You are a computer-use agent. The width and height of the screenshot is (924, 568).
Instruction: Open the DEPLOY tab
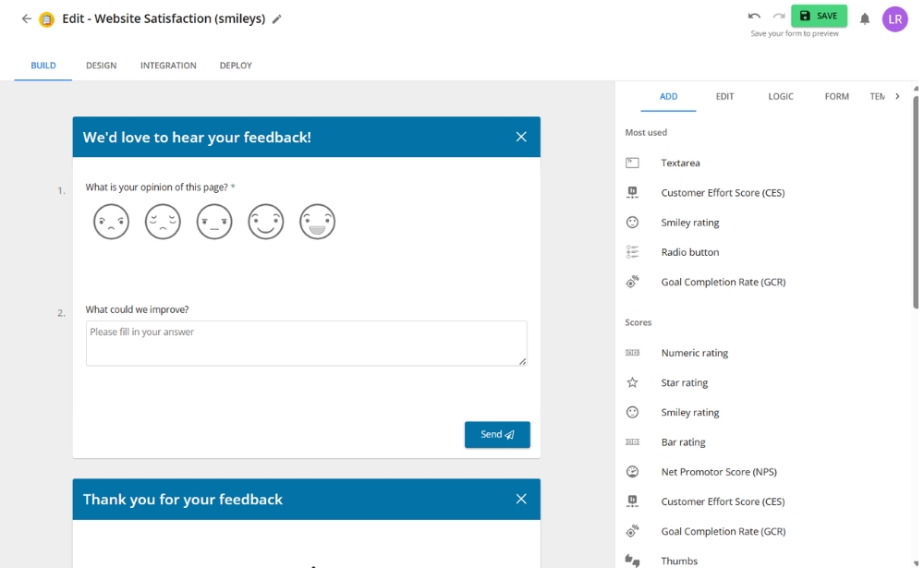pyautogui.click(x=235, y=66)
